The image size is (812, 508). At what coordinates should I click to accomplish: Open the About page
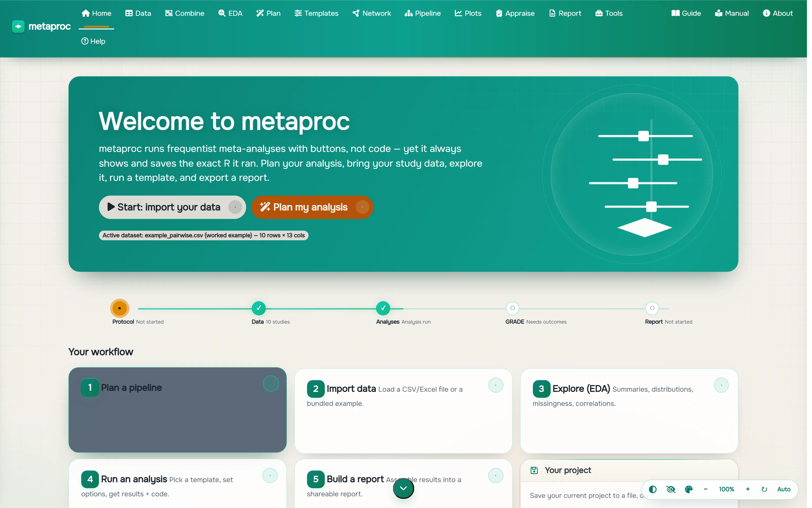[x=777, y=13]
